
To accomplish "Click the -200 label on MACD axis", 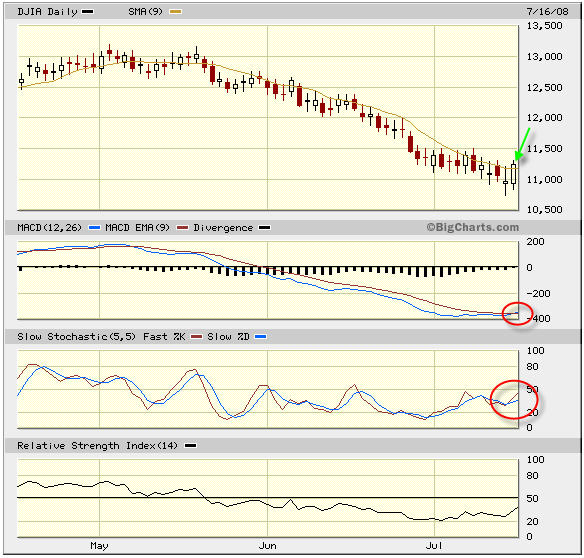I will click(538, 294).
